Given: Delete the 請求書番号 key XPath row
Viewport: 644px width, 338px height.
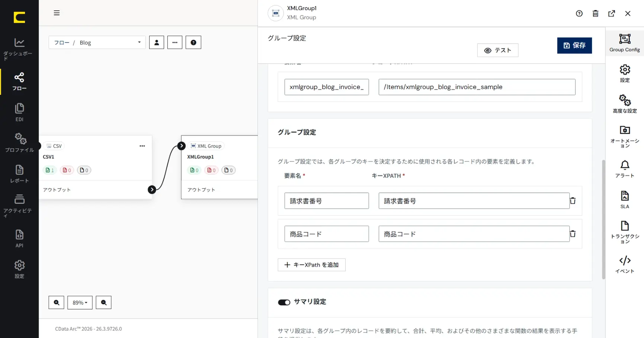Looking at the screenshot, I should [573, 201].
